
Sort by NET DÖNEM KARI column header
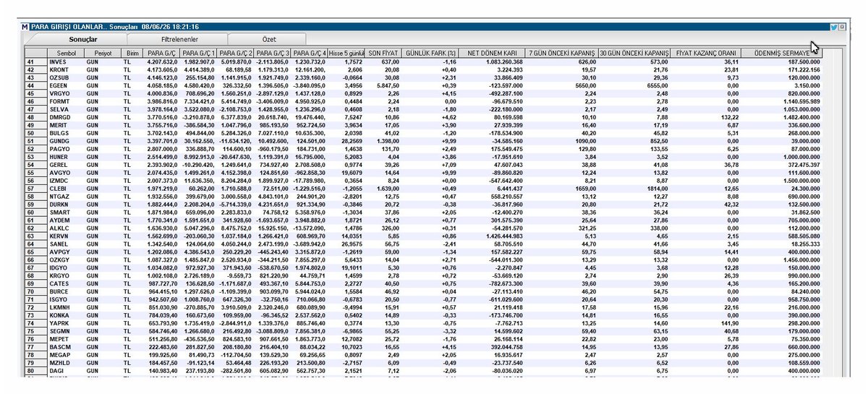(492, 53)
